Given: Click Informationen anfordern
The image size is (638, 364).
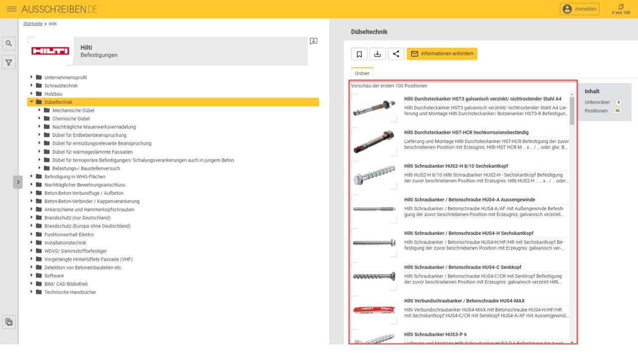Looking at the screenshot, I should (x=442, y=53).
